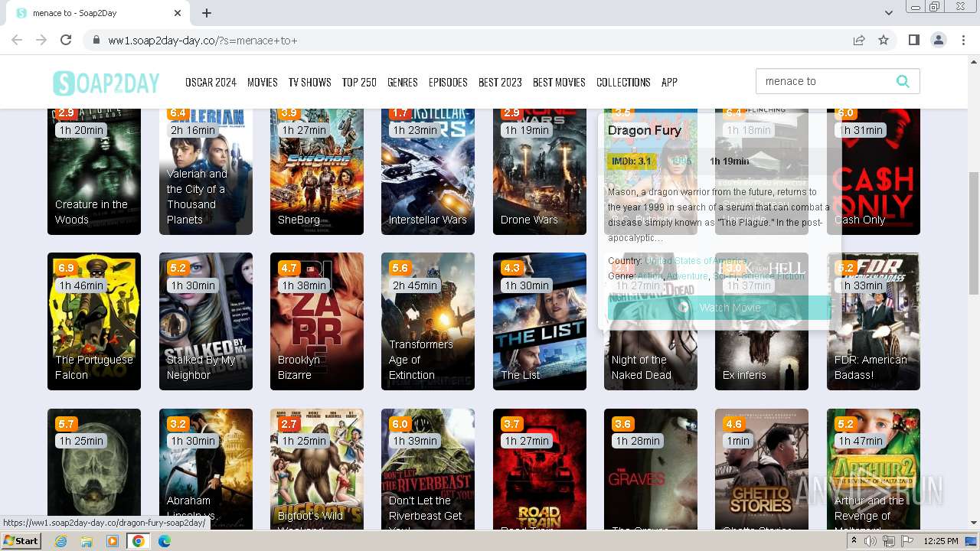Open the Road Train poster
The height and width of the screenshot is (551, 980).
click(x=540, y=470)
